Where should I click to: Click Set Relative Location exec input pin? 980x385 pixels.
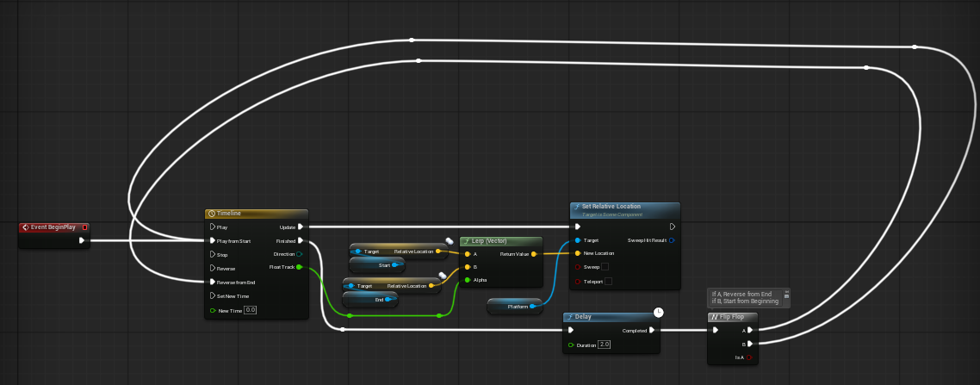577,227
